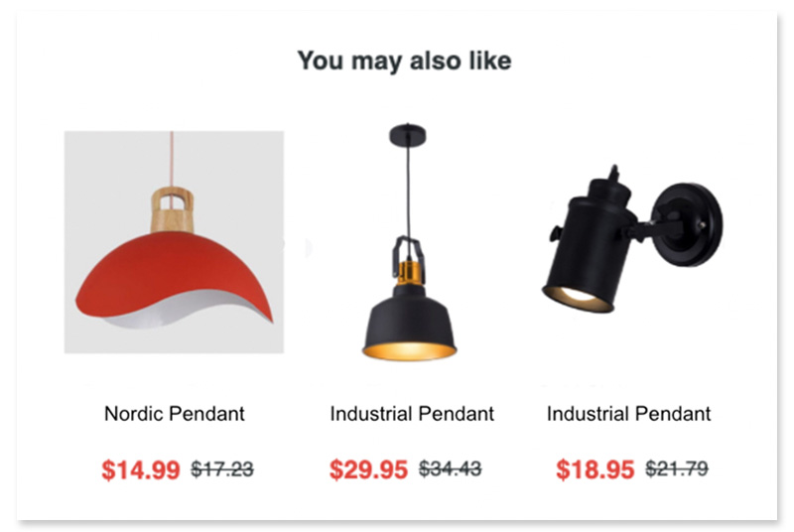794x532 pixels.
Task: Click the gold interior of black pendant shade
Action: click(409, 351)
